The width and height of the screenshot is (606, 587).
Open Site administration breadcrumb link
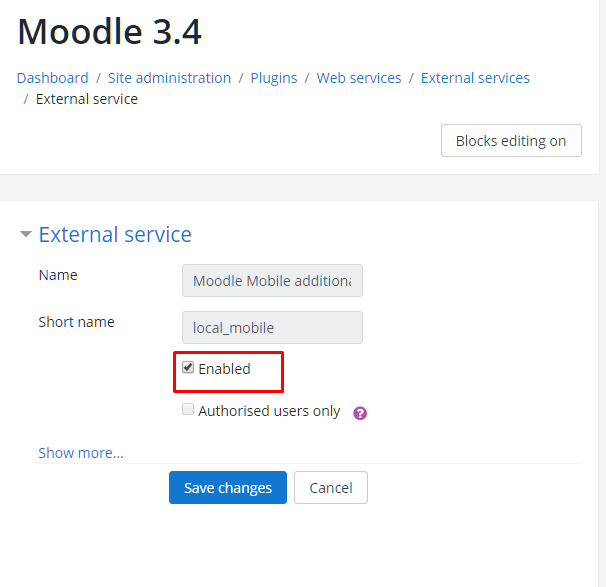point(169,78)
